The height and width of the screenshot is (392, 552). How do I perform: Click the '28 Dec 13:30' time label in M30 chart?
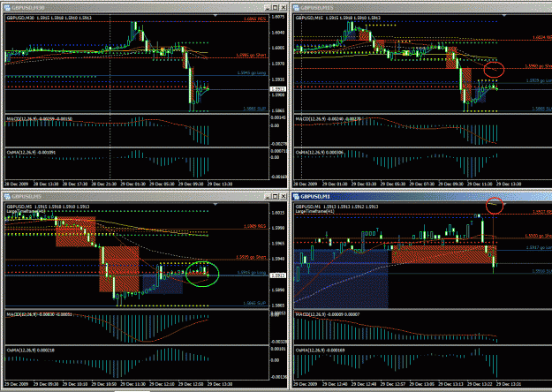pyautogui.click(x=46, y=184)
